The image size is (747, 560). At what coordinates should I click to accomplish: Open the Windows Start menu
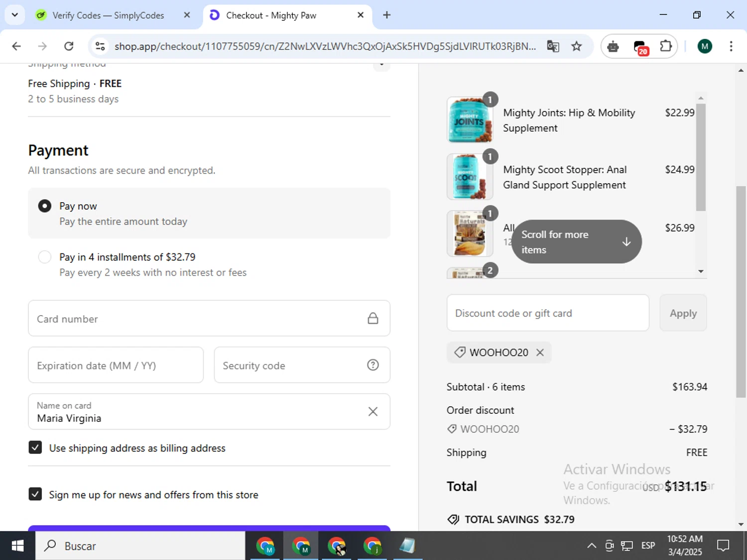coord(17,546)
